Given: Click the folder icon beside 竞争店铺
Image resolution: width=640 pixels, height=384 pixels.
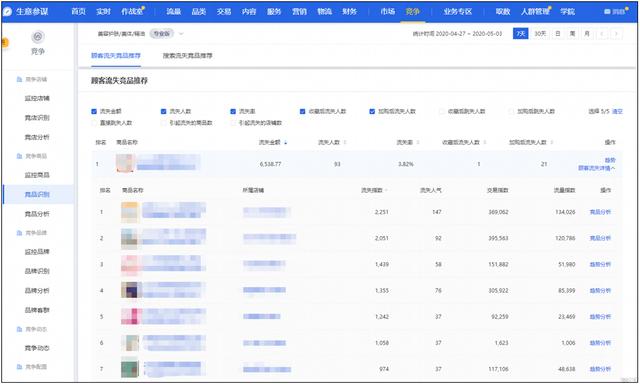Looking at the screenshot, I should click(19, 79).
